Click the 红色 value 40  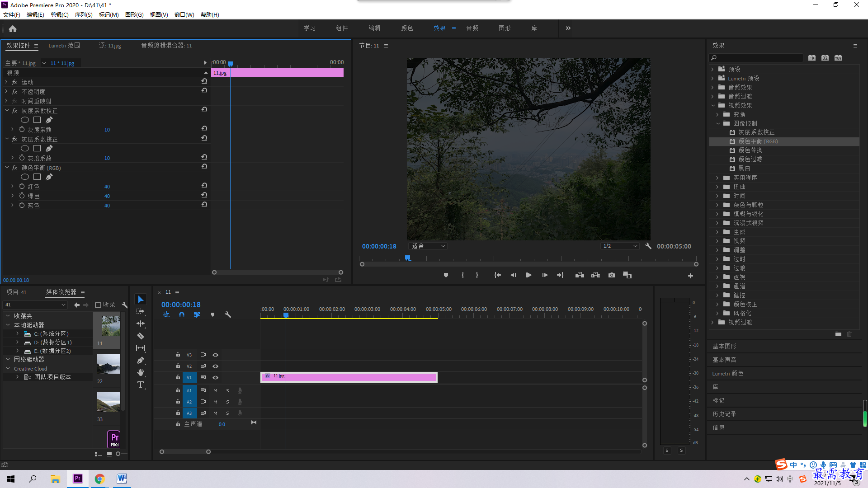(x=107, y=187)
